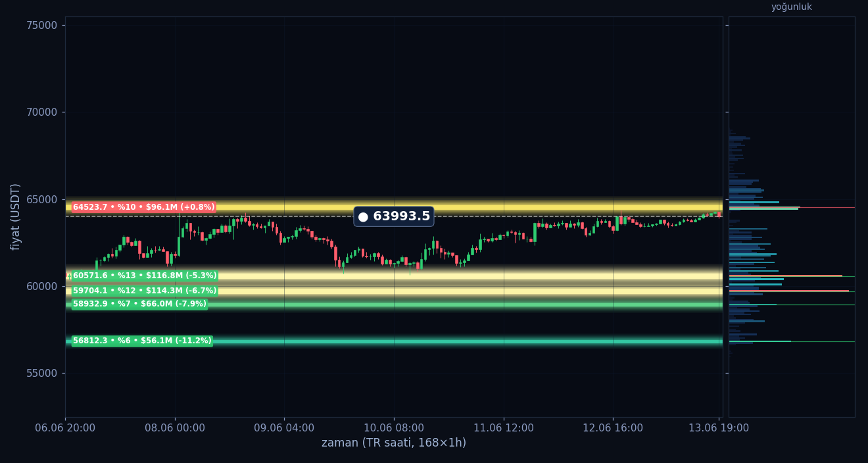The width and height of the screenshot is (868, 463).
Task: Click the 63993.5 current price tag
Action: point(394,216)
